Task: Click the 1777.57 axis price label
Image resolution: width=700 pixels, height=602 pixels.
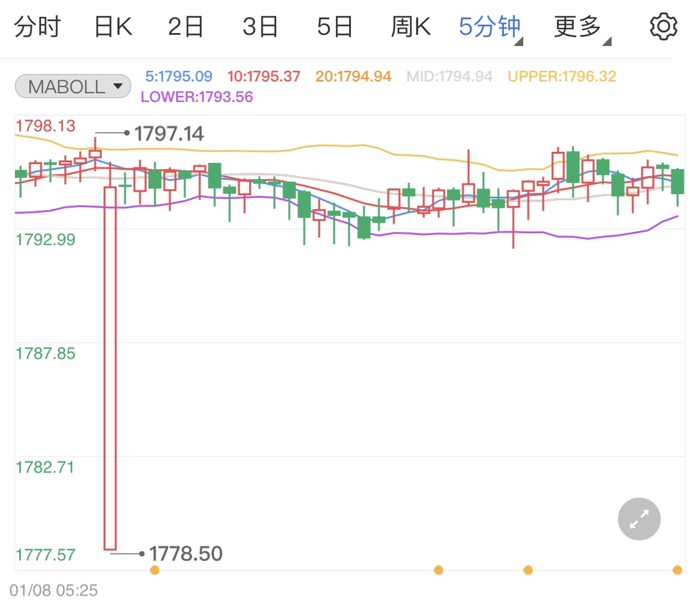Action: click(45, 555)
